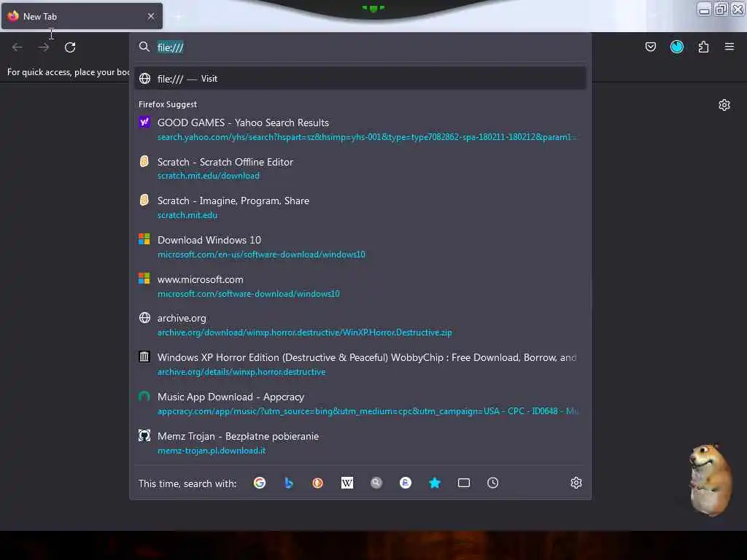The width and height of the screenshot is (747, 560).
Task: Click the microsoft.com/en-us/software-download/windows10 URL
Action: coord(262,254)
